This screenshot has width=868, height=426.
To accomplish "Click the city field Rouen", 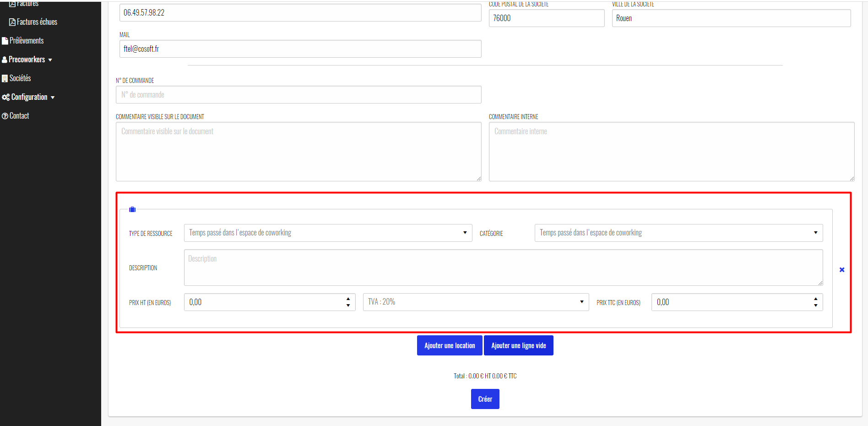I will coord(731,18).
